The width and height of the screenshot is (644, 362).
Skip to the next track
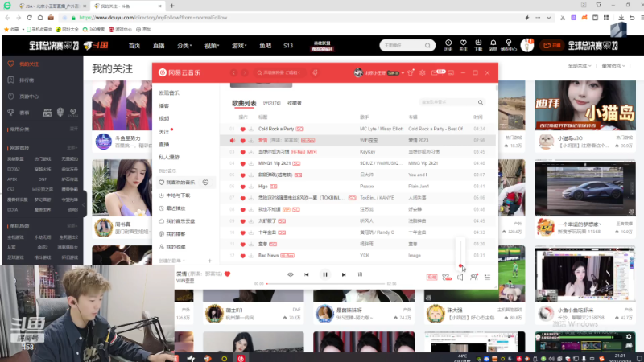(344, 274)
